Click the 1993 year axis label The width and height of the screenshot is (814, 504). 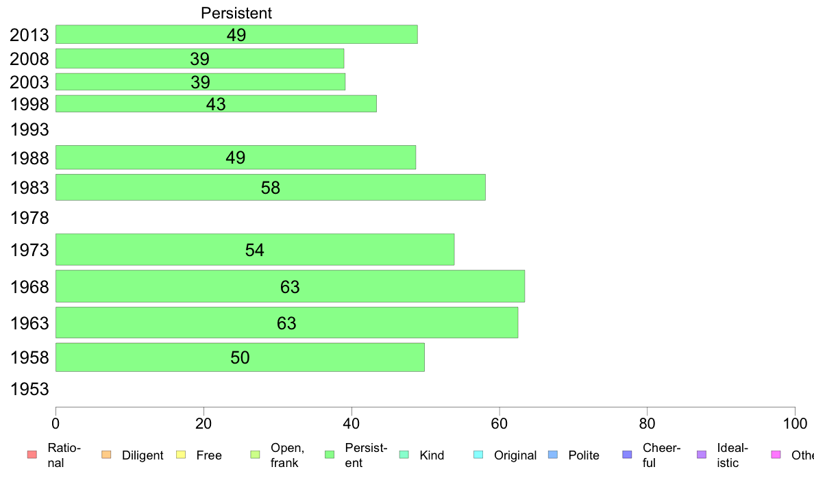[29, 129]
